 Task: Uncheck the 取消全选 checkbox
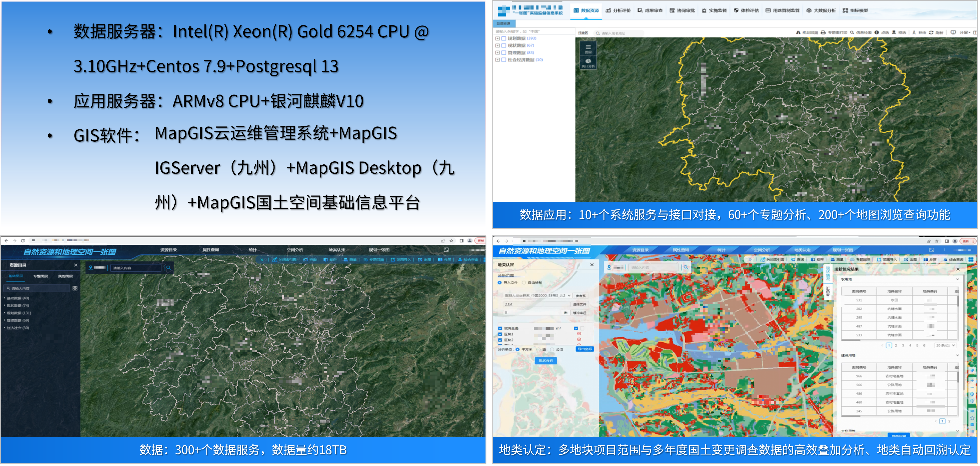[500, 328]
